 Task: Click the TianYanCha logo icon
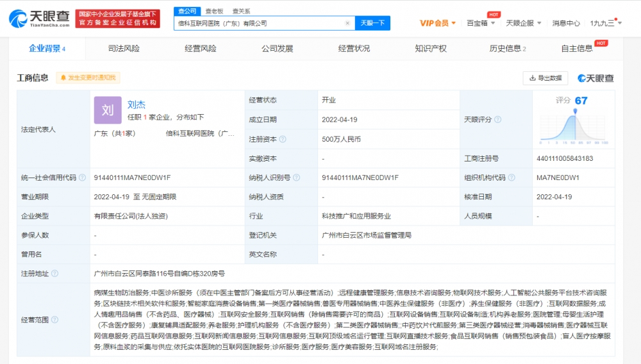(x=18, y=19)
